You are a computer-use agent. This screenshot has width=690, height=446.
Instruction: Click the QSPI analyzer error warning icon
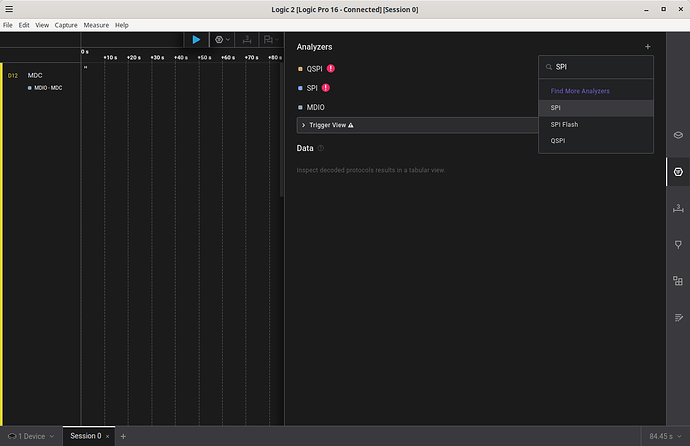click(x=330, y=69)
